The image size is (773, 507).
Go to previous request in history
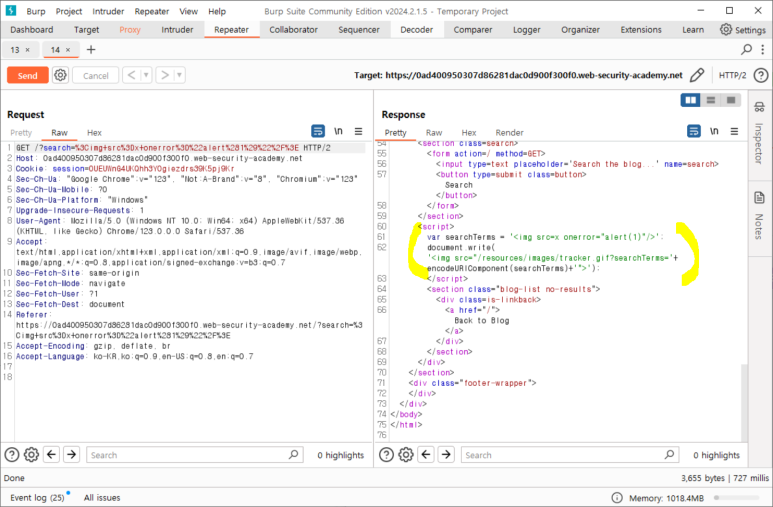point(131,75)
